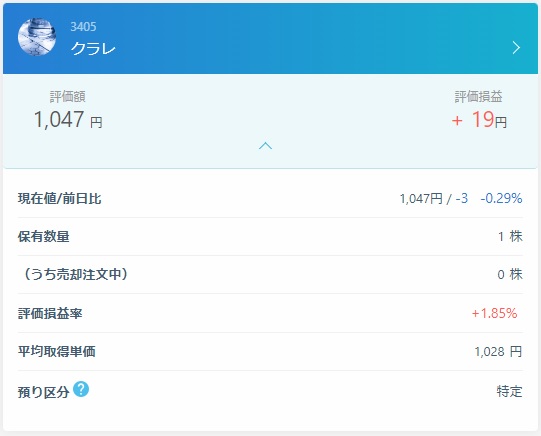Viewport: 541px width, 436px height.
Task: Select the 保有数量 row label
Action: [x=44, y=237]
